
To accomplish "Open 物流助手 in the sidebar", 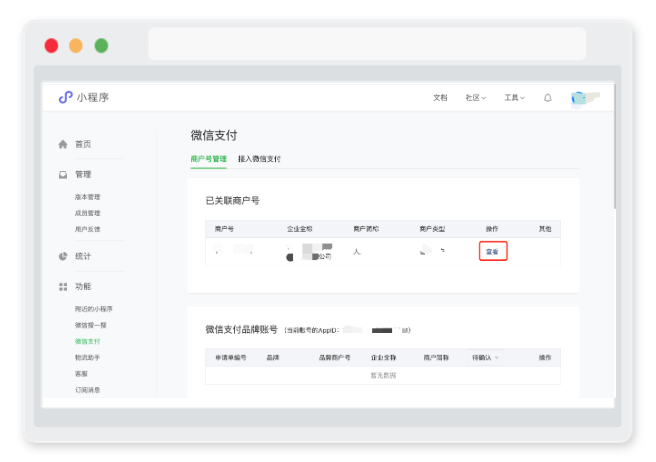I will pyautogui.click(x=87, y=357).
